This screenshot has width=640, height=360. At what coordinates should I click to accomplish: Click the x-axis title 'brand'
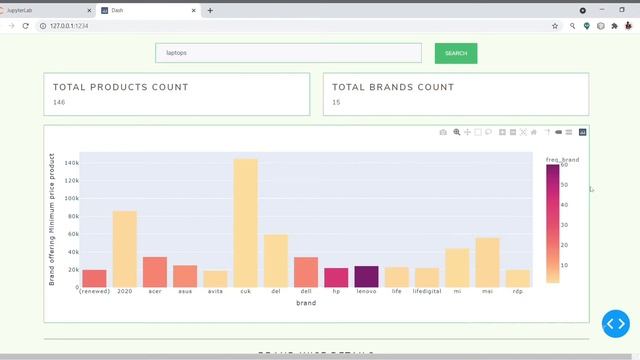pos(306,303)
